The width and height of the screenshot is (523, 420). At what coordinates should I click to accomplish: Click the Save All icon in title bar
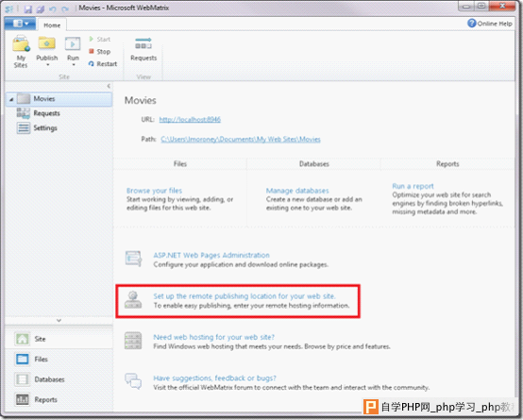[x=41, y=8]
